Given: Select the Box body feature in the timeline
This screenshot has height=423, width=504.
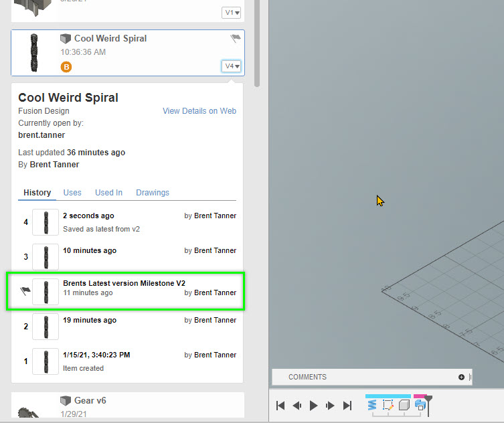Looking at the screenshot, I should [404, 405].
